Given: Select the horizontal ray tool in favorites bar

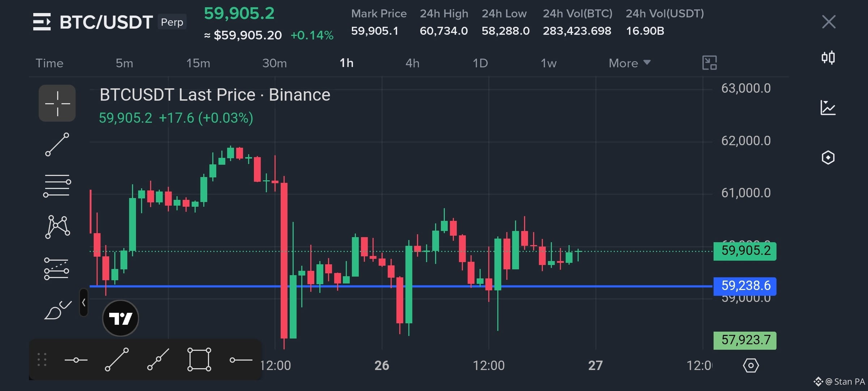Looking at the screenshot, I should 241,360.
